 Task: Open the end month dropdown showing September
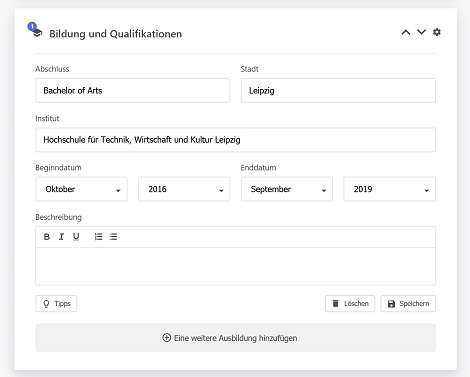coord(287,189)
